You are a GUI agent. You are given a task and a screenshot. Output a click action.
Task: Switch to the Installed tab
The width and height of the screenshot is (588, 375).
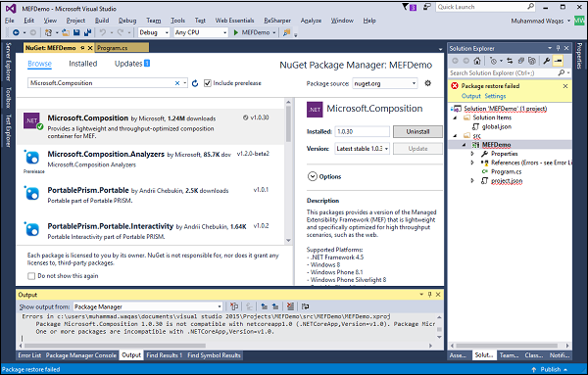83,64
